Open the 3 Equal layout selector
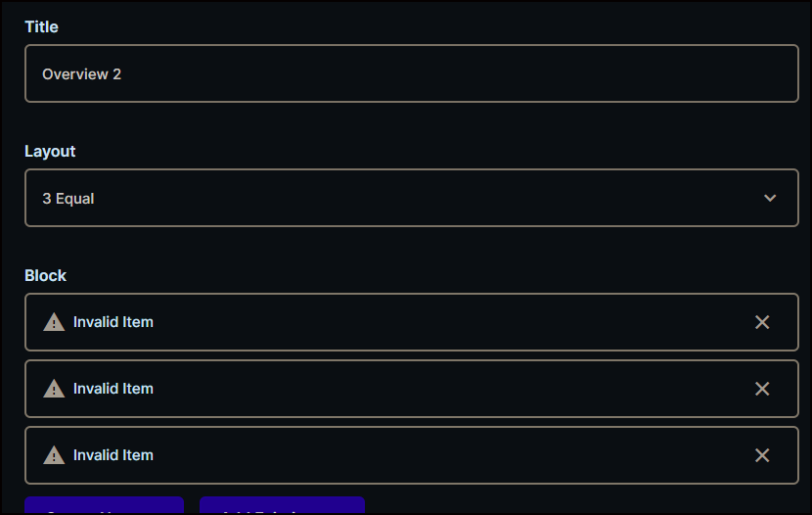Image resolution: width=812 pixels, height=515 pixels. [412, 198]
